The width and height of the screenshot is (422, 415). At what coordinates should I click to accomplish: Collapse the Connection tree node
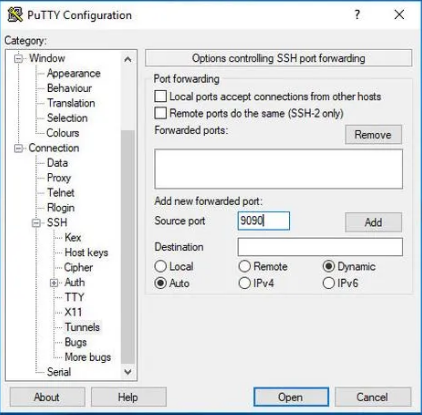[19, 148]
